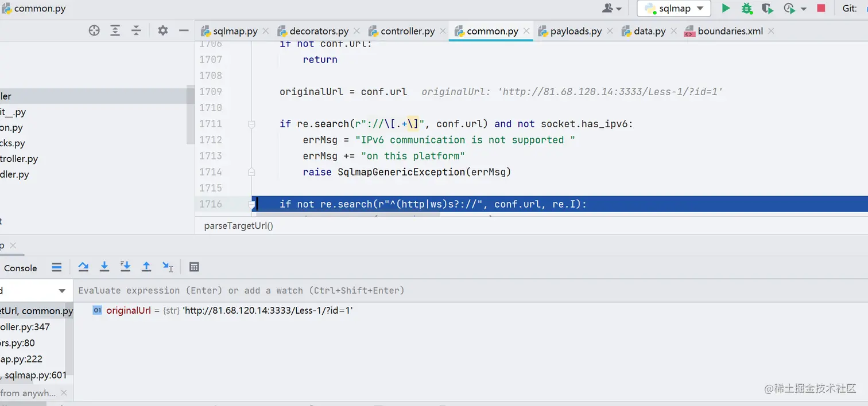Select the cks.py file in project tree
The height and width of the screenshot is (406, 868).
[13, 143]
